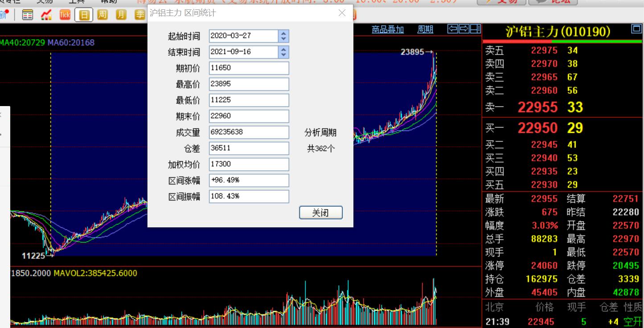
Task: Switch to the time-share trend chart icon
Action: pos(46,15)
